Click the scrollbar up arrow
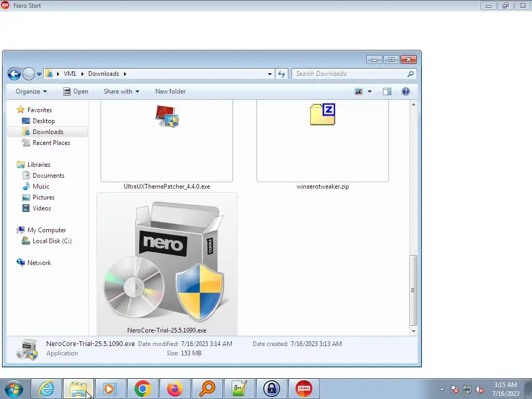Image resolution: width=532 pixels, height=399 pixels. point(413,104)
